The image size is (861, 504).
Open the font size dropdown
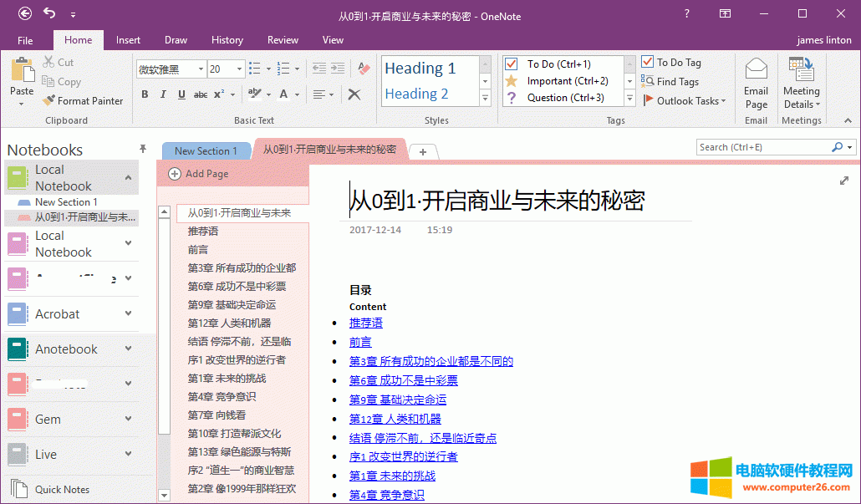click(x=238, y=69)
